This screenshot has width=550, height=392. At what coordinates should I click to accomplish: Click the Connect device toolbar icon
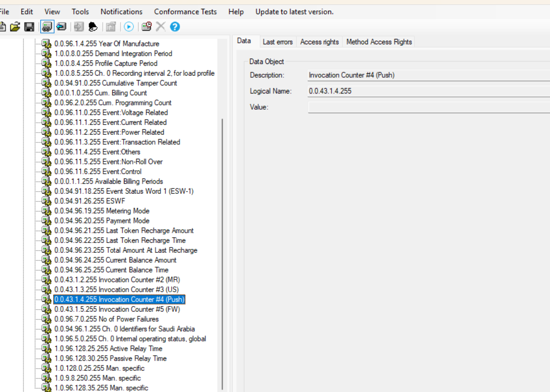pos(47,27)
